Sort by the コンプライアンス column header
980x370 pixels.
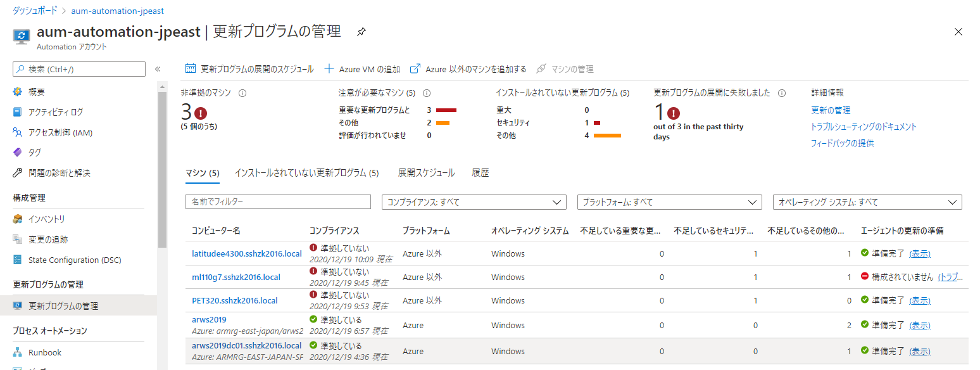tap(334, 231)
